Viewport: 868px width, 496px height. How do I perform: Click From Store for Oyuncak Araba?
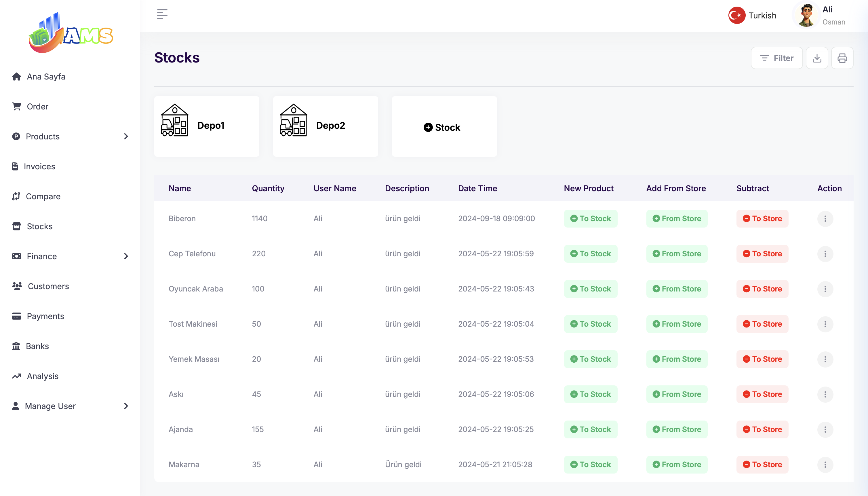pyautogui.click(x=676, y=289)
